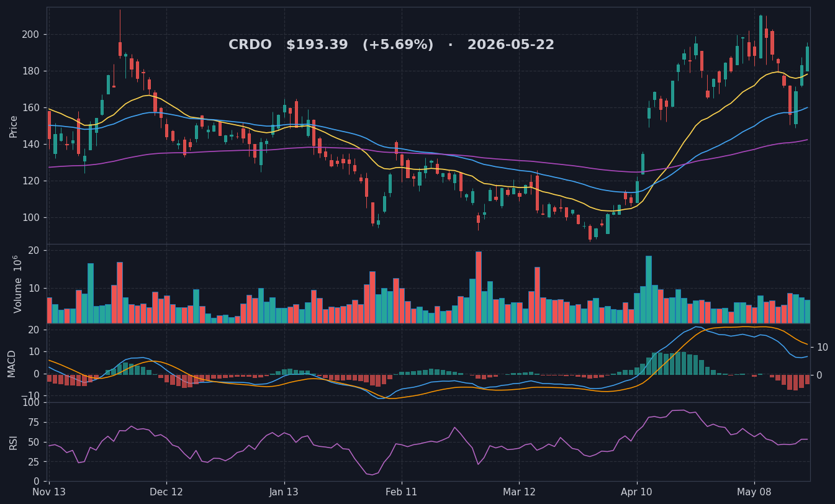Click the 25 RSI axis tick
Viewport: 835px width, 504px height.
(34, 462)
